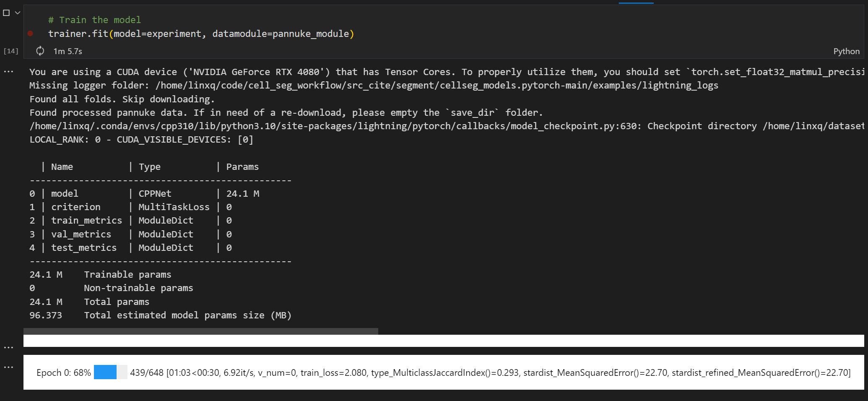The width and height of the screenshot is (868, 401).
Task: Open the ellipsis menu beside the progress bar output
Action: click(x=8, y=367)
